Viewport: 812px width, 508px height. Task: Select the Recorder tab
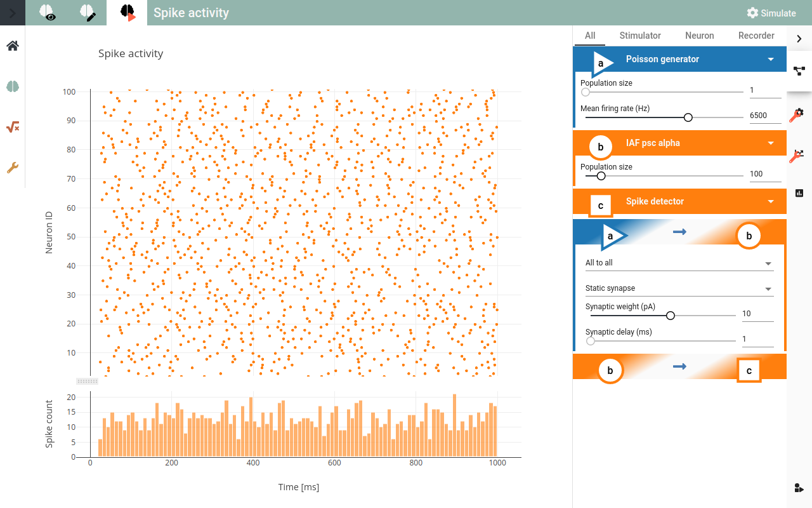756,36
